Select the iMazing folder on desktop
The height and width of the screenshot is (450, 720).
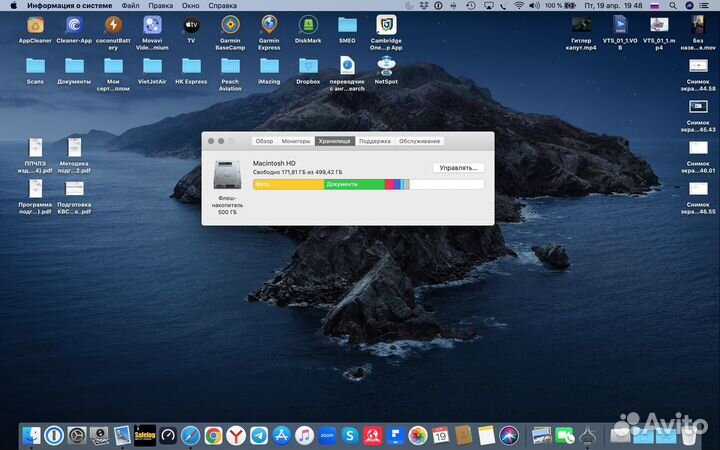[x=270, y=66]
